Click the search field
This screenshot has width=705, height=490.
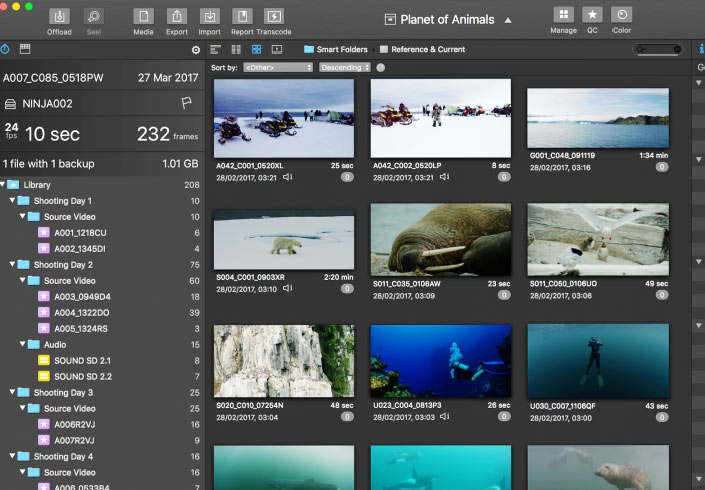coord(657,49)
